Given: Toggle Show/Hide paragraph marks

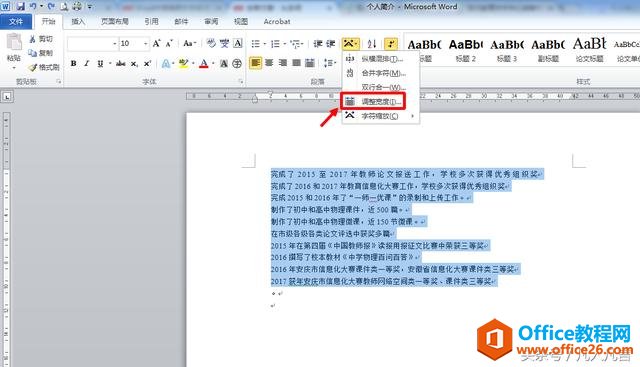Looking at the screenshot, I should 391,43.
